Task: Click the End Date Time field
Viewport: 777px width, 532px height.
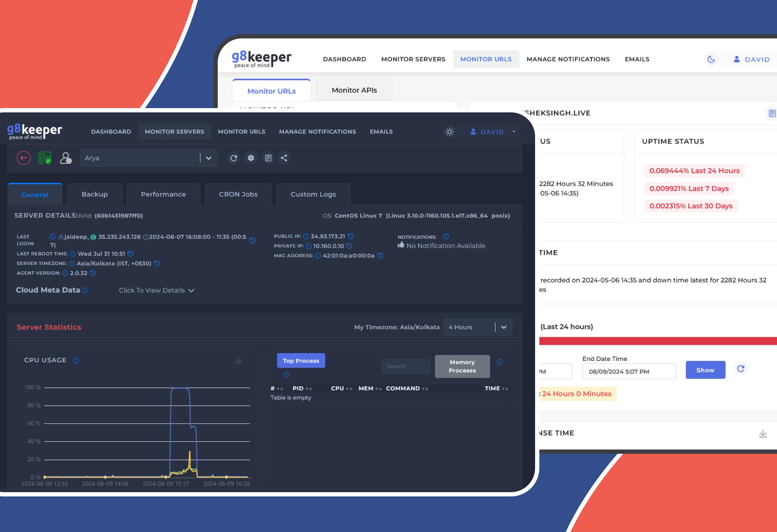Action: click(x=629, y=371)
